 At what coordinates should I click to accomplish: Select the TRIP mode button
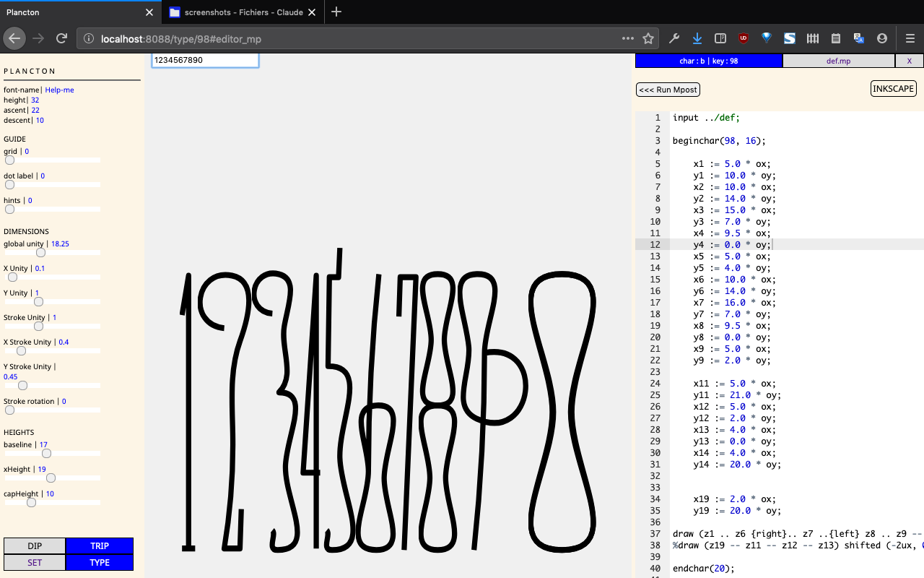[100, 546]
